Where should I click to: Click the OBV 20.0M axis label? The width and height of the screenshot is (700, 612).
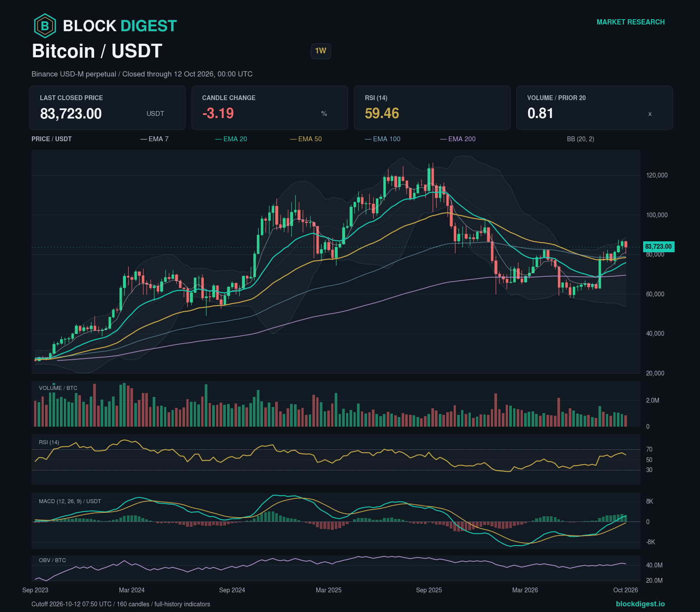pyautogui.click(x=654, y=581)
